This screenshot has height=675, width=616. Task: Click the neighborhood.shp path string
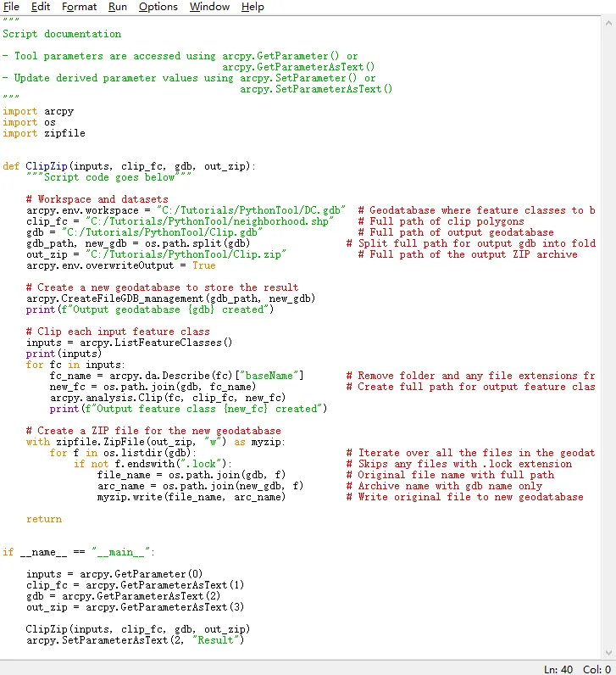coord(209,221)
